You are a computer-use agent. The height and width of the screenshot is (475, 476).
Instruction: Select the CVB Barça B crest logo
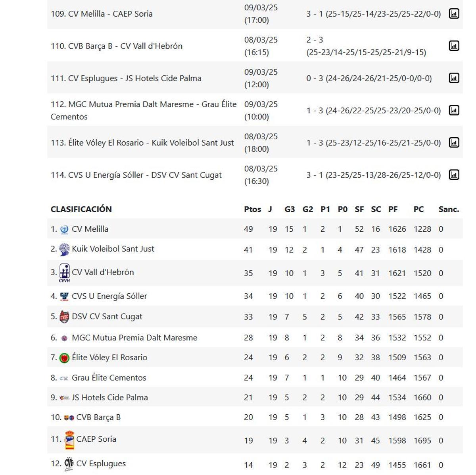[65, 417]
